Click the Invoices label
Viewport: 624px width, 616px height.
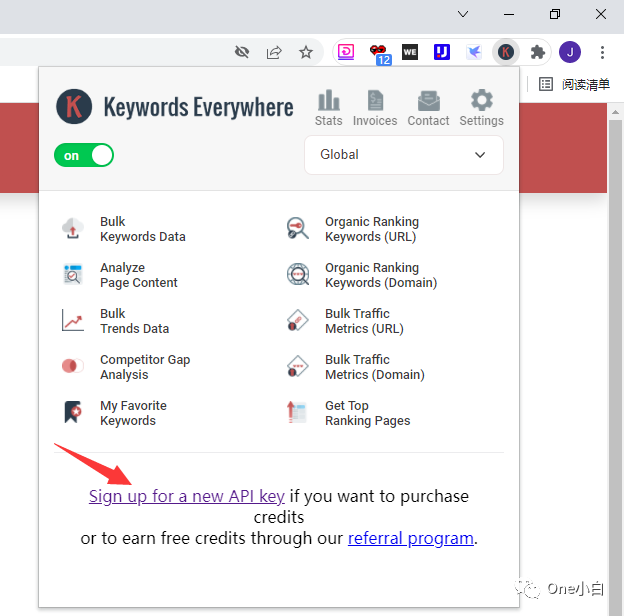375,121
